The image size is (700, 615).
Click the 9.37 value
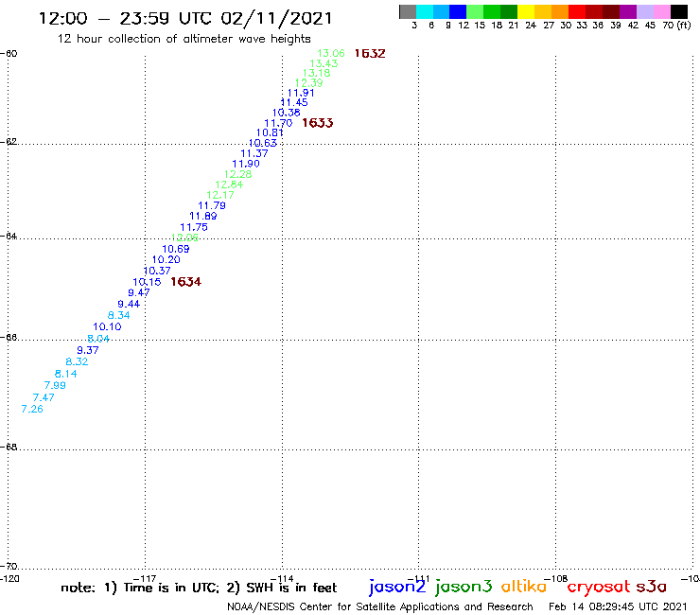[x=87, y=350]
